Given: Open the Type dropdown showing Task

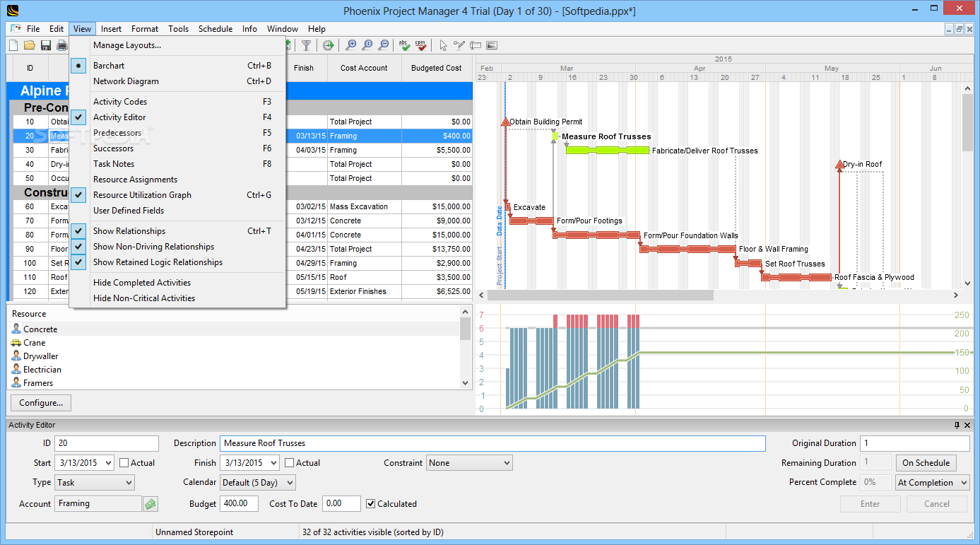Looking at the screenshot, I should click(94, 483).
